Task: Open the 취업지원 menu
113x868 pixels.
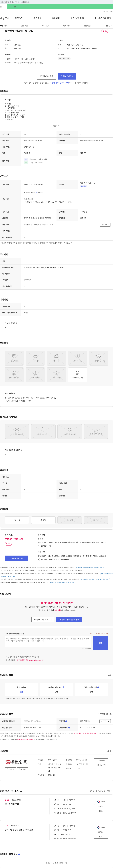Action: [38, 18]
